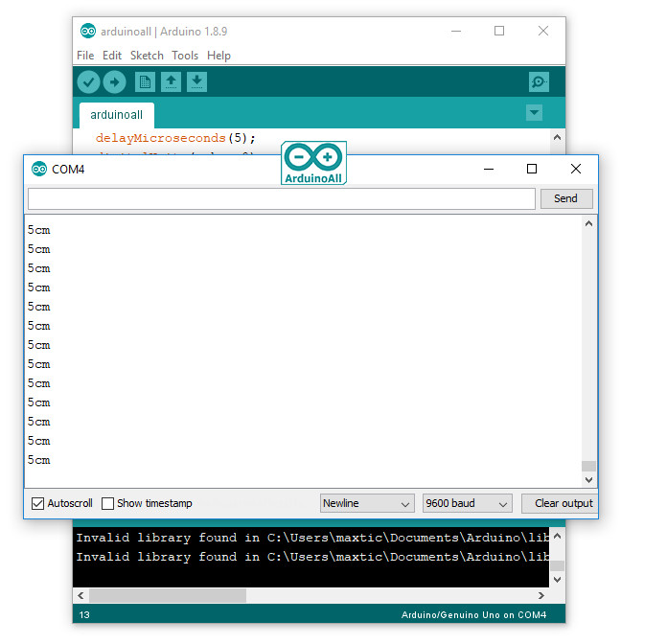Click the delayMicroseconds(5) code line

tap(175, 138)
